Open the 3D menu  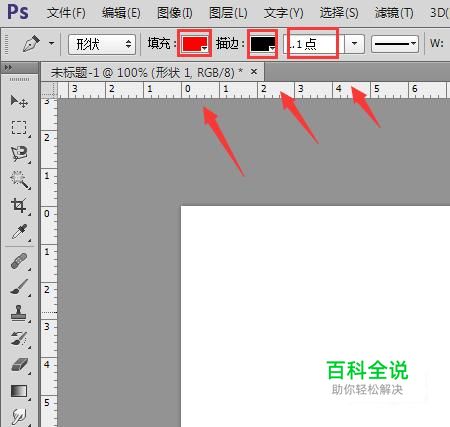click(439, 13)
